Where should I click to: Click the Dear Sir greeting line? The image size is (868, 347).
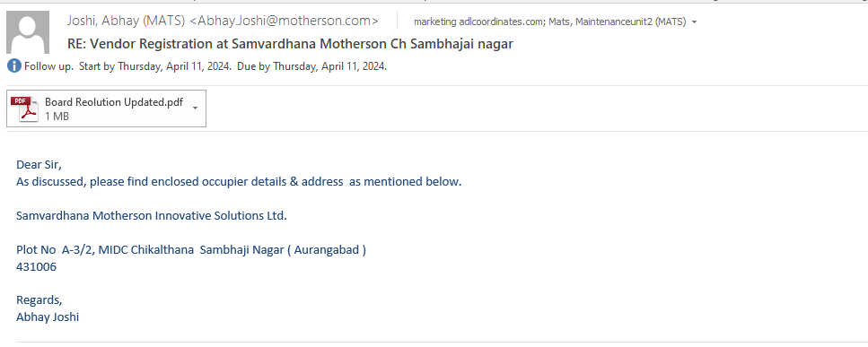(x=39, y=165)
